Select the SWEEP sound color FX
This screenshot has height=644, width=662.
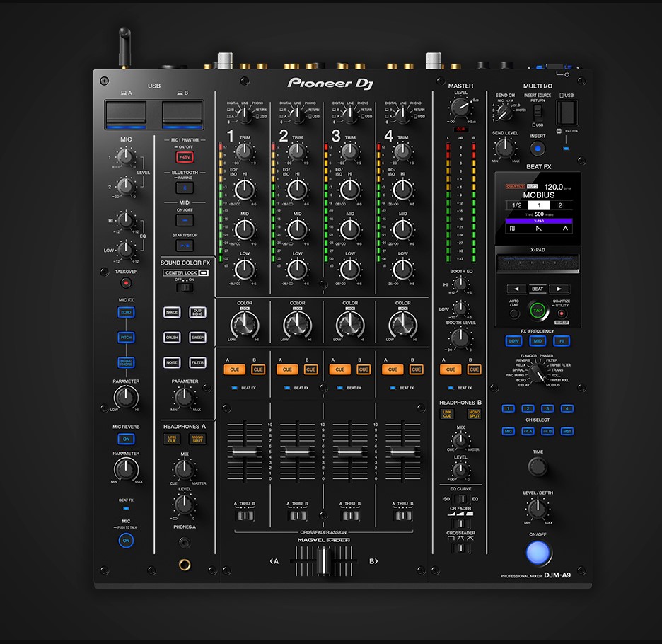pos(197,337)
